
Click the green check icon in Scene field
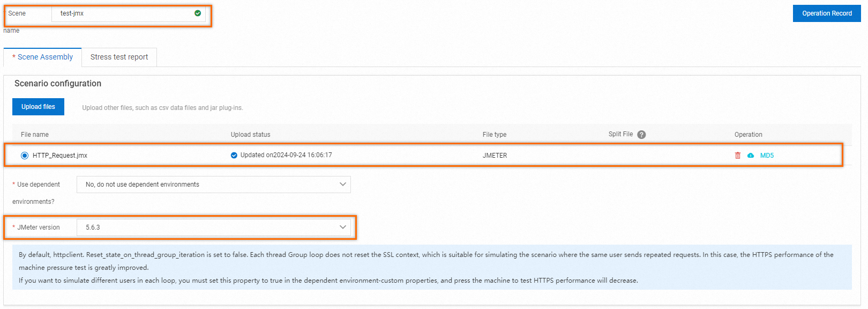pyautogui.click(x=198, y=13)
